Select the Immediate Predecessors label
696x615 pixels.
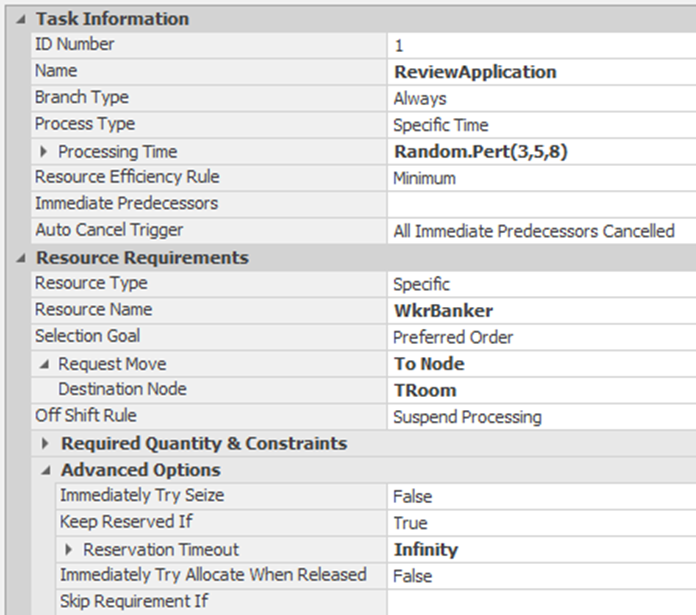tap(127, 204)
